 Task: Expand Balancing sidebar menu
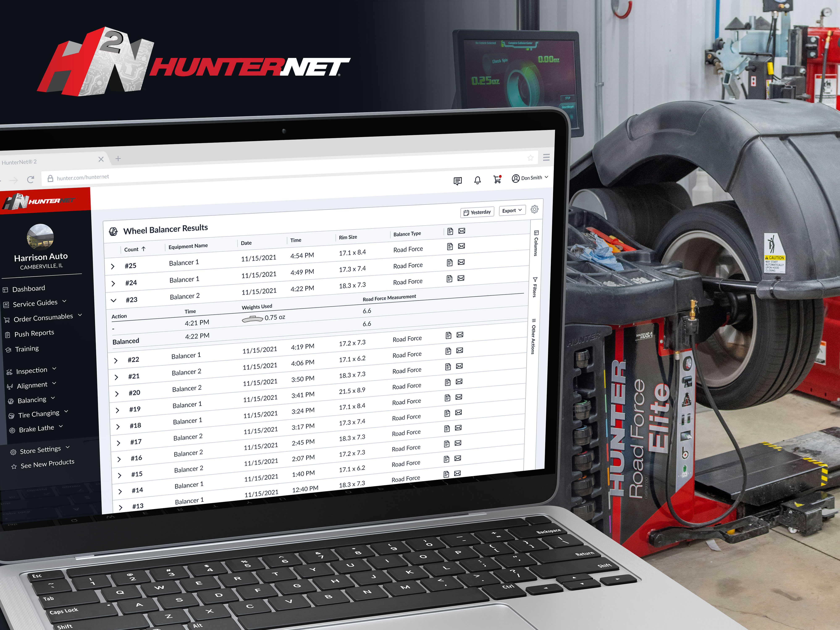click(32, 399)
